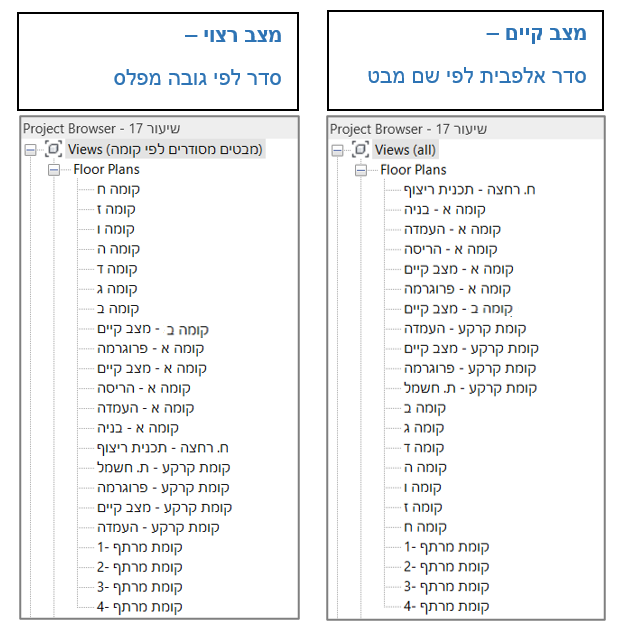Select קומת קרקע - ת. חשמל in right browser
The image size is (619, 630).
point(470,389)
